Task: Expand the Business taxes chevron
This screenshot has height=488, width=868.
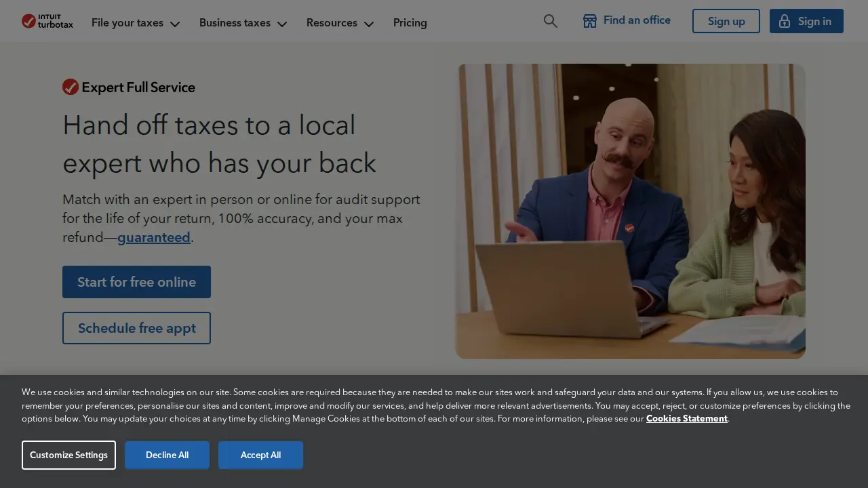Action: tap(282, 24)
